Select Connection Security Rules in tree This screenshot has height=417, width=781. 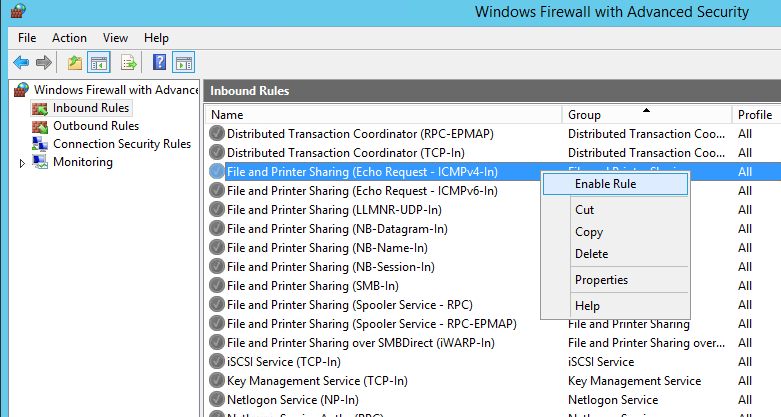click(x=122, y=144)
